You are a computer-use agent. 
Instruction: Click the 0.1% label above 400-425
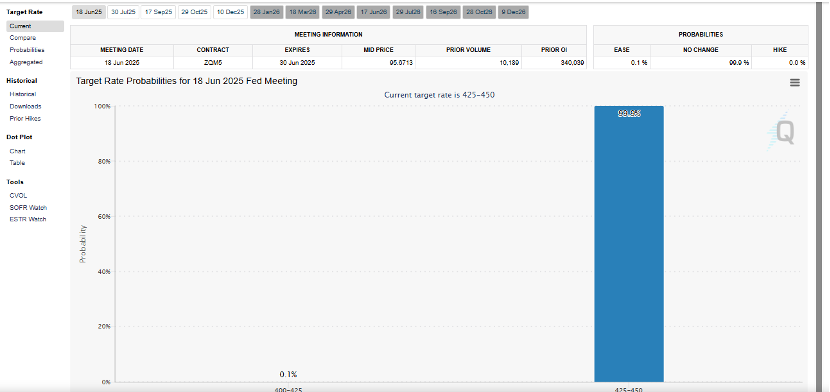pyautogui.click(x=288, y=374)
